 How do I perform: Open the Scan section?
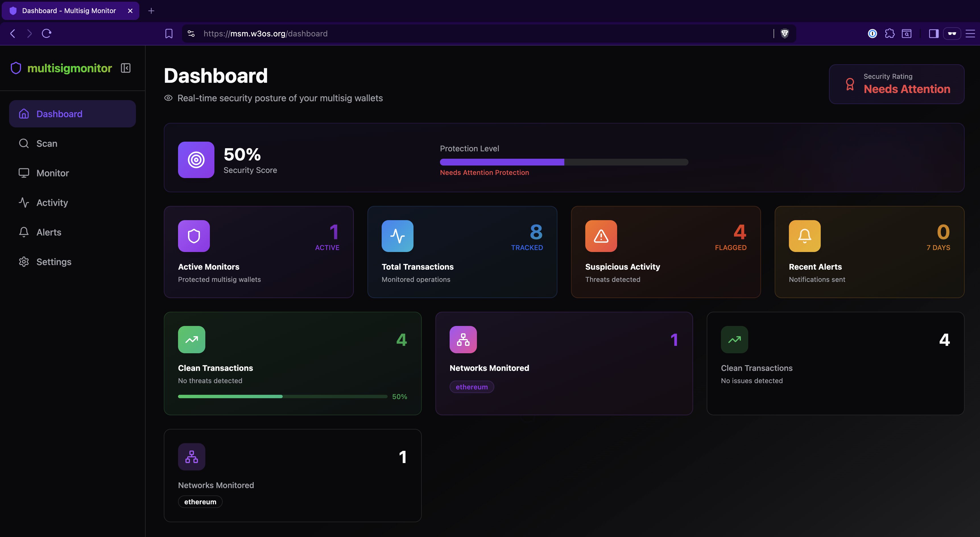point(47,143)
